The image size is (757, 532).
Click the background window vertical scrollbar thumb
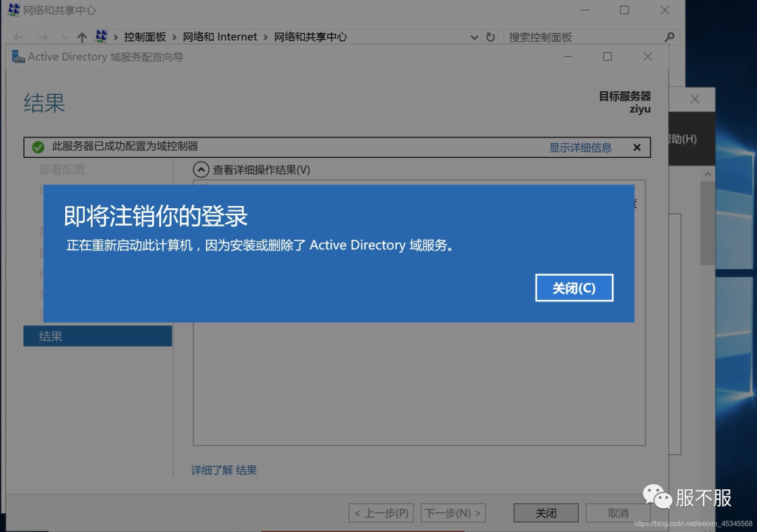click(708, 222)
